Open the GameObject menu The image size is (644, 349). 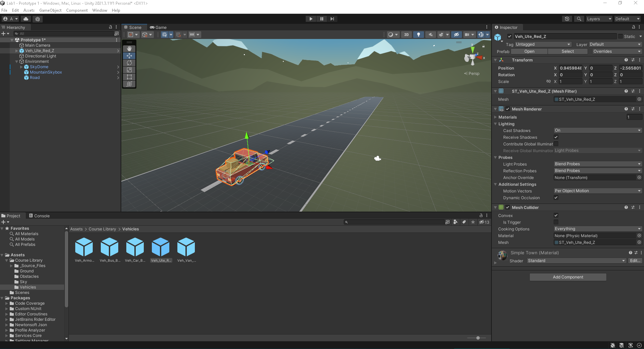point(50,10)
